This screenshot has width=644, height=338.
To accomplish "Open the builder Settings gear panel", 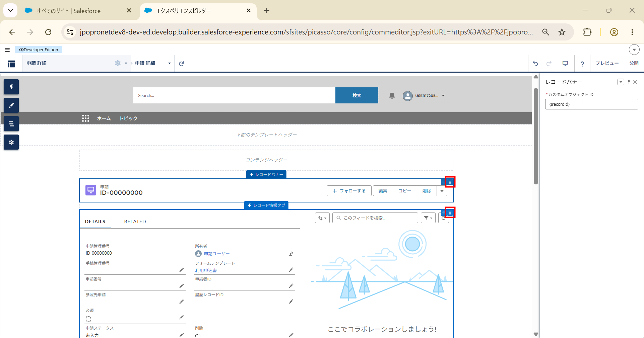I will click(x=11, y=142).
